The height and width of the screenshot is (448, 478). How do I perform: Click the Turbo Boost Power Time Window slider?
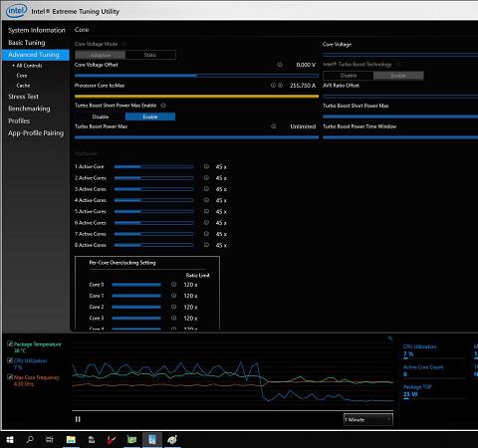click(x=400, y=137)
